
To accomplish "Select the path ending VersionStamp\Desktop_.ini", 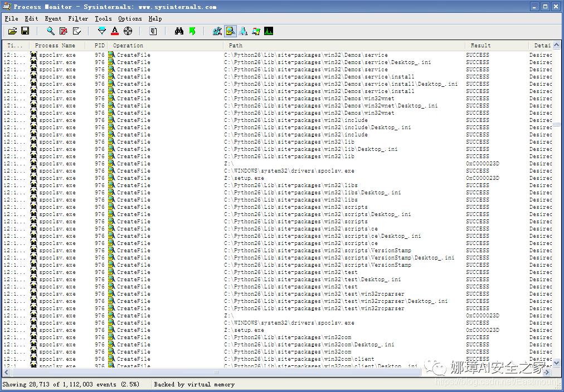I will click(x=339, y=258).
